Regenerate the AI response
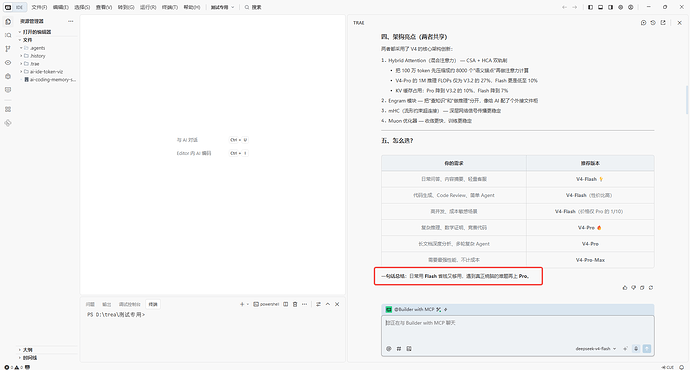The width and height of the screenshot is (690, 370). [x=651, y=287]
